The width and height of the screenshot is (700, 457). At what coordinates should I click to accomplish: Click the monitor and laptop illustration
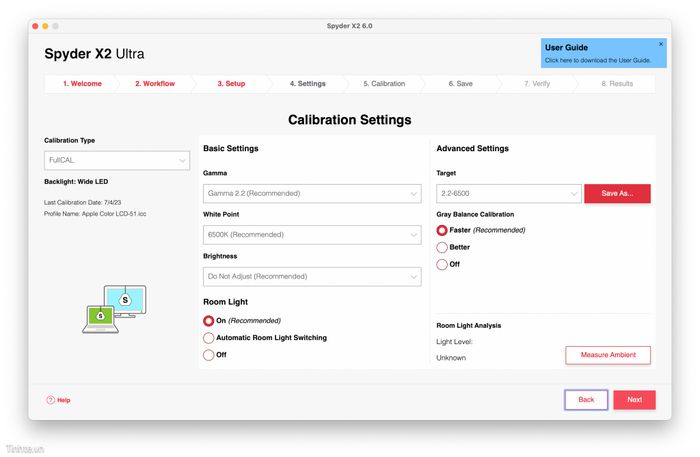[x=114, y=309]
